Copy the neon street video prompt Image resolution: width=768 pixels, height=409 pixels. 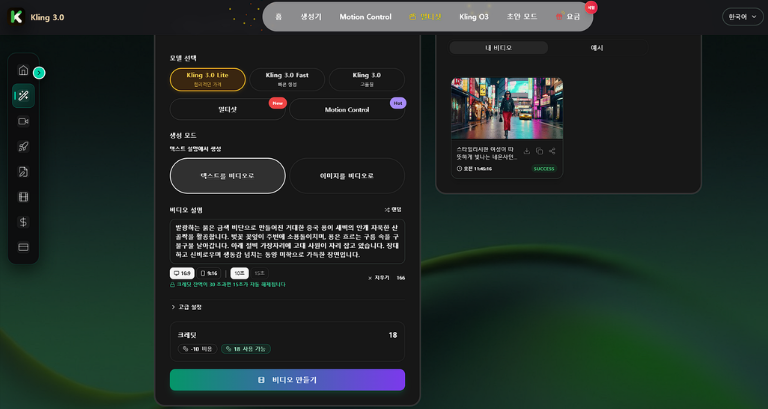[539, 151]
